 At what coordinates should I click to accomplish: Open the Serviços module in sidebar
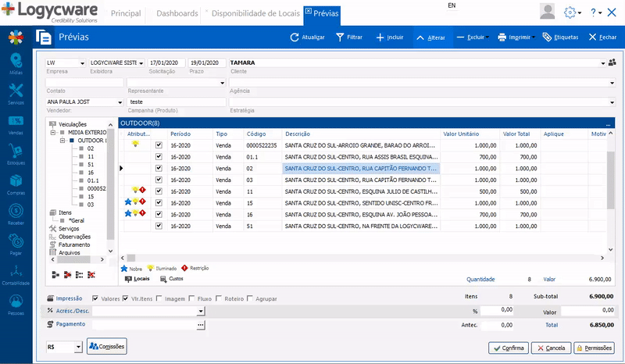click(x=16, y=93)
